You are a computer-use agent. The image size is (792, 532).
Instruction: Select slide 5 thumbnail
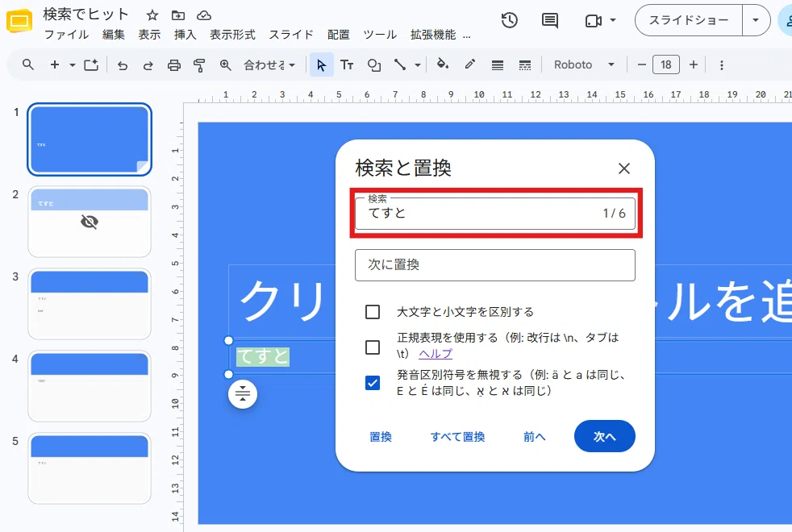(x=90, y=468)
